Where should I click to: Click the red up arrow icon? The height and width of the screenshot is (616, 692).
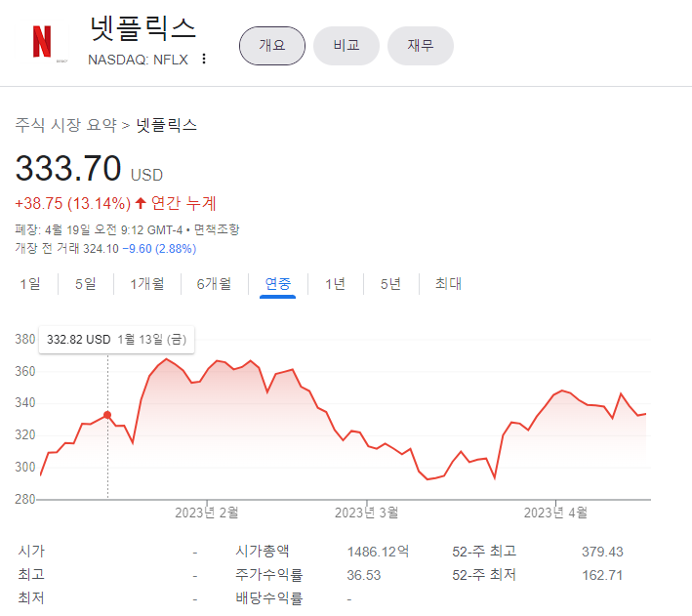point(141,203)
